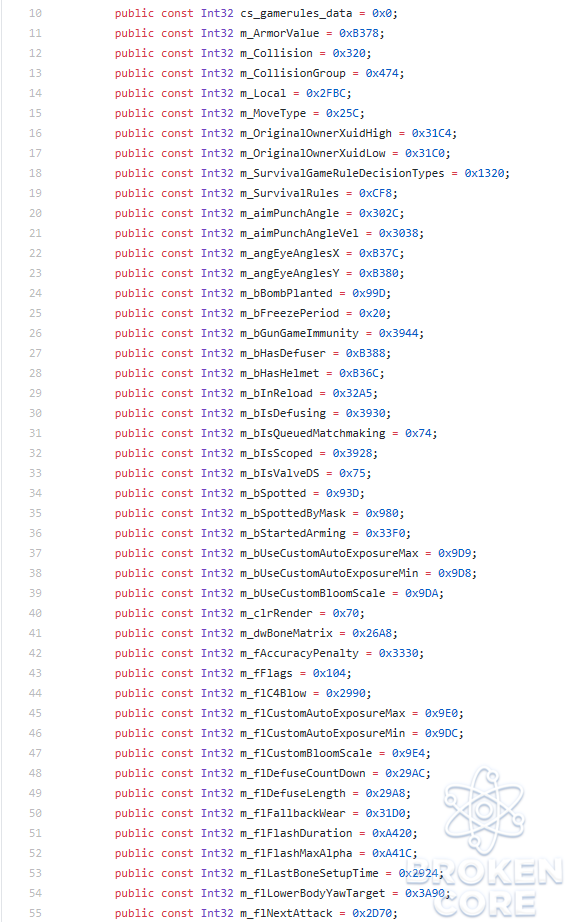Click the 0x2D70 value
The height and width of the screenshot is (922, 570).
click(372, 913)
